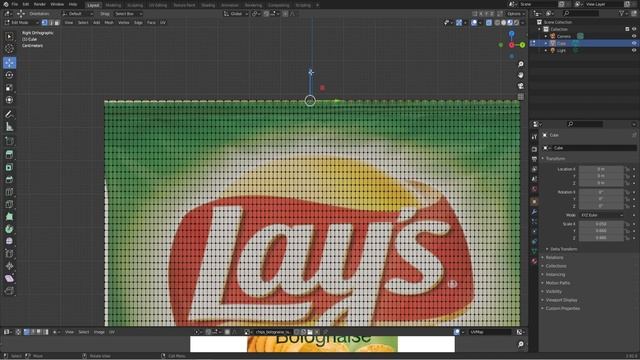The width and height of the screenshot is (640, 360).
Task: Open the File menu
Action: tap(15, 4)
